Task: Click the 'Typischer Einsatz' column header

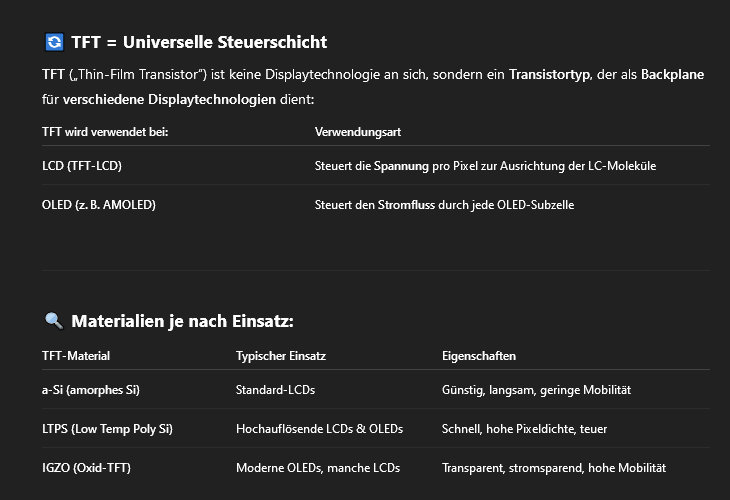Action: [281, 356]
